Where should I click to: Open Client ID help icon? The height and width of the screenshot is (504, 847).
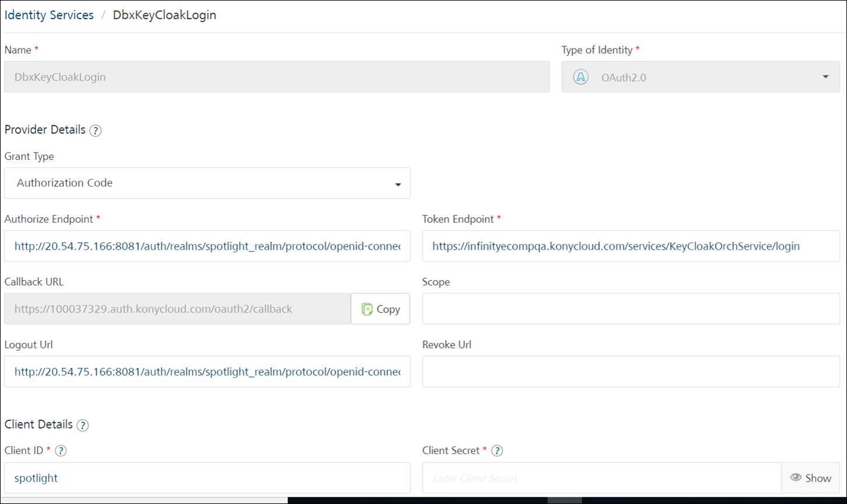pyautogui.click(x=61, y=451)
